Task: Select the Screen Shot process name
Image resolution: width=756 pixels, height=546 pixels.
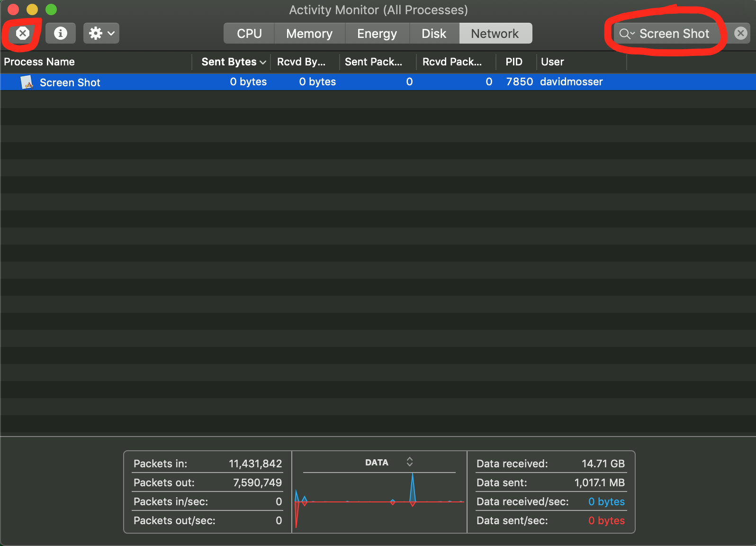Action: coord(70,82)
